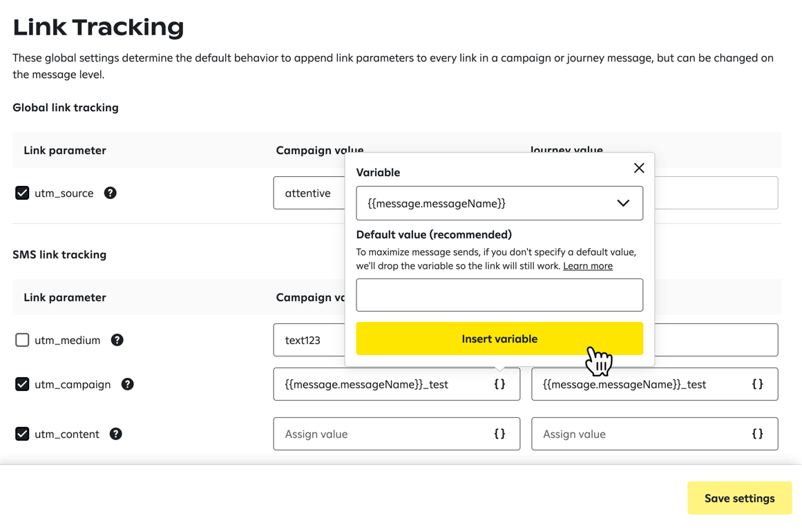Screen dimensions: 802x532
Task: Click the utm_medium question mark icon
Action: 117,339
